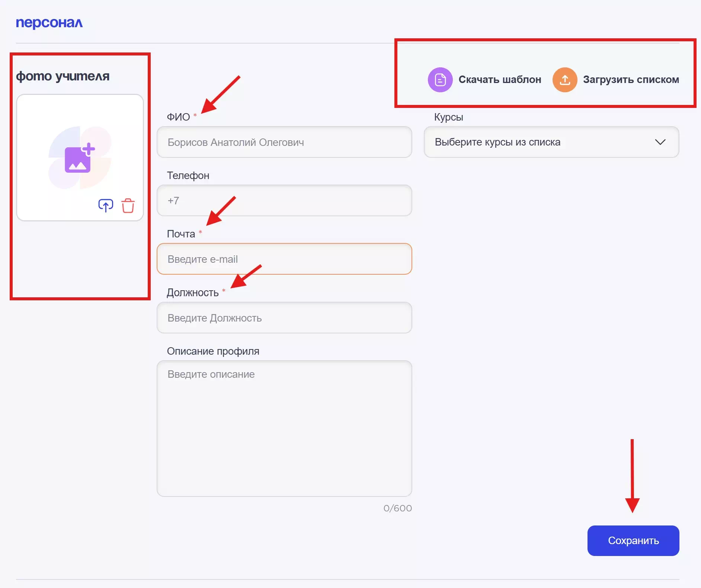Click the add image placeholder icon
Viewport: 701px width, 588px height.
80,158
